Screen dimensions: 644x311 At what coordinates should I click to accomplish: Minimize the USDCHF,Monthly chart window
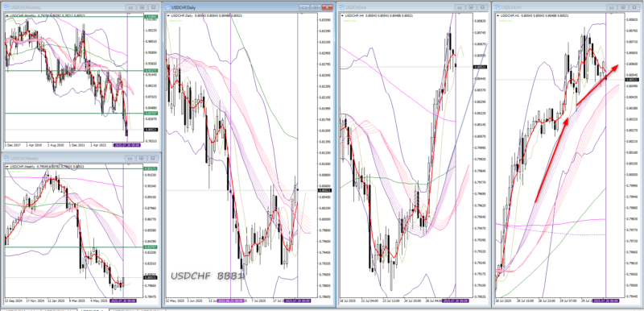coord(131,7)
